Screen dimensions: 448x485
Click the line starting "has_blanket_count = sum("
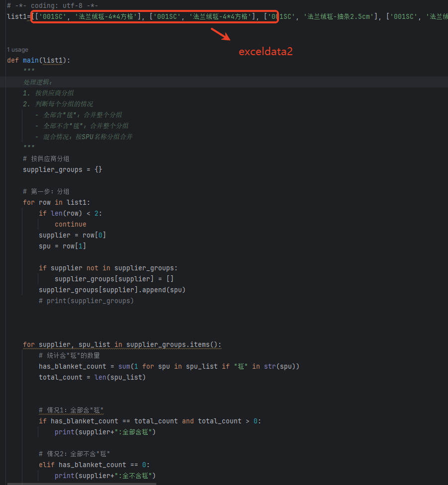[x=169, y=367]
